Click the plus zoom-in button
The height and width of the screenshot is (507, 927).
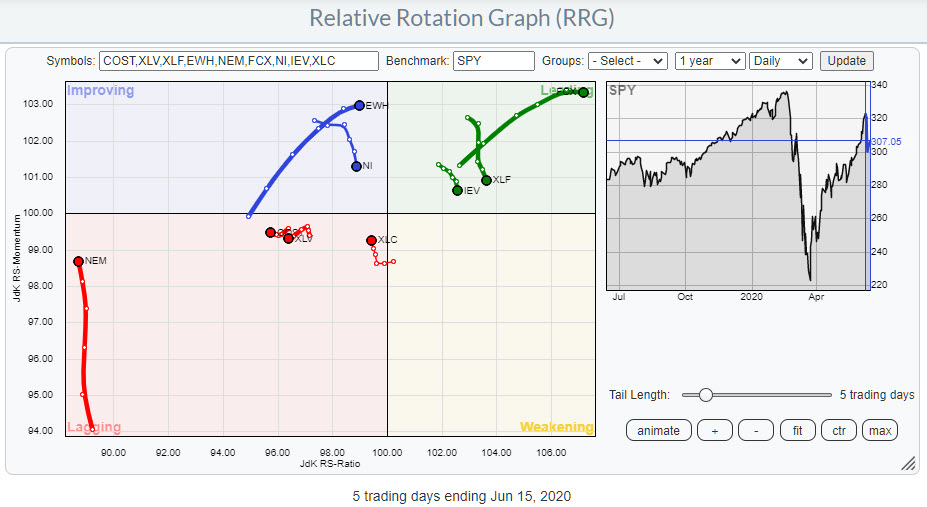coord(713,431)
